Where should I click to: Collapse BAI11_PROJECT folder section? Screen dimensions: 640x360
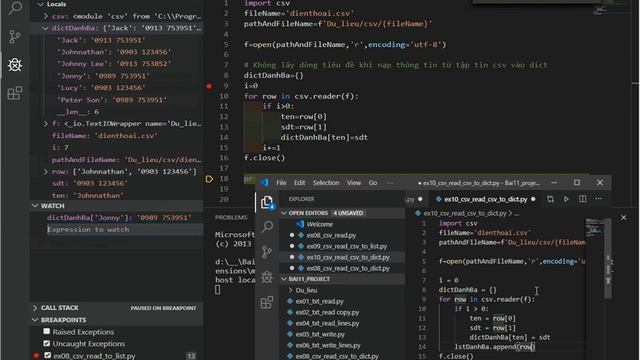point(284,279)
